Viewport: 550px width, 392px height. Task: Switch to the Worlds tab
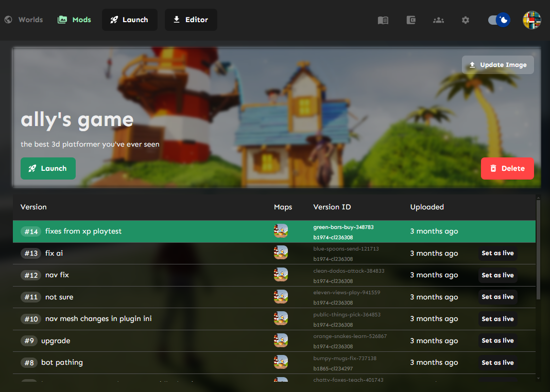(30, 20)
